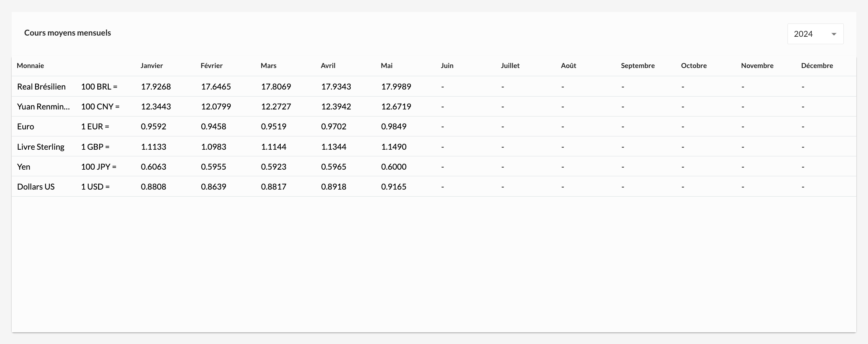The image size is (868, 344).
Task: Click the Décembre column header
Action: [817, 66]
